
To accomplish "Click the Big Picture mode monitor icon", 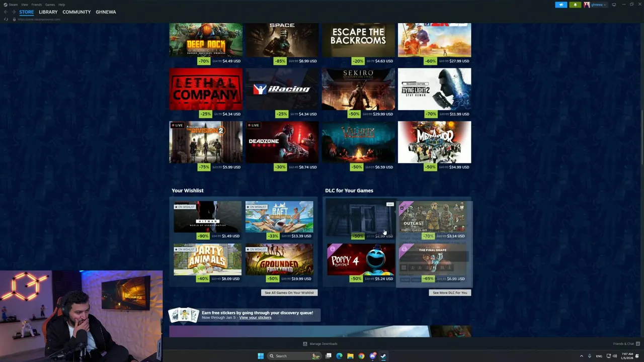I will (614, 5).
